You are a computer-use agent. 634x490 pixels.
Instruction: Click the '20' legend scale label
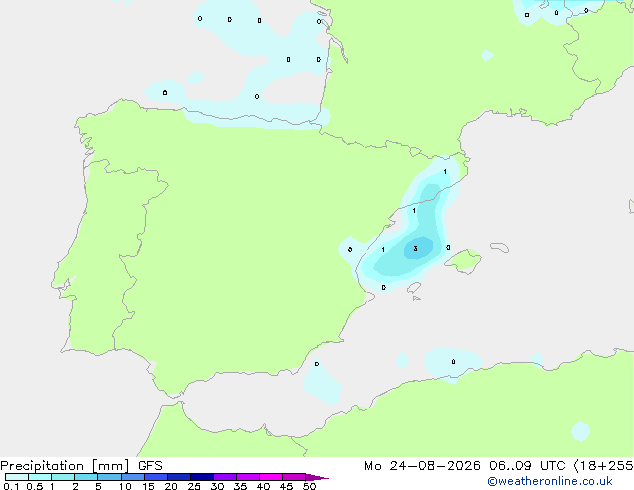coord(171,486)
